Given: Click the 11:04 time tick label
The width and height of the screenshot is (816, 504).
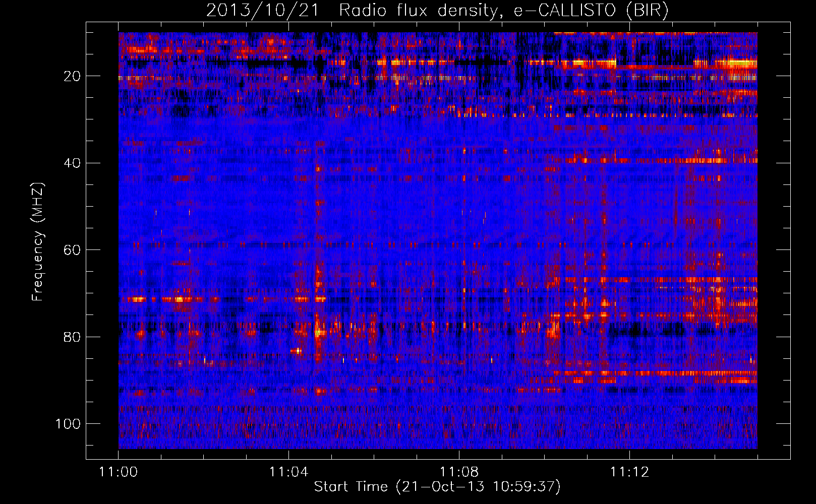Looking at the screenshot, I should tap(288, 472).
